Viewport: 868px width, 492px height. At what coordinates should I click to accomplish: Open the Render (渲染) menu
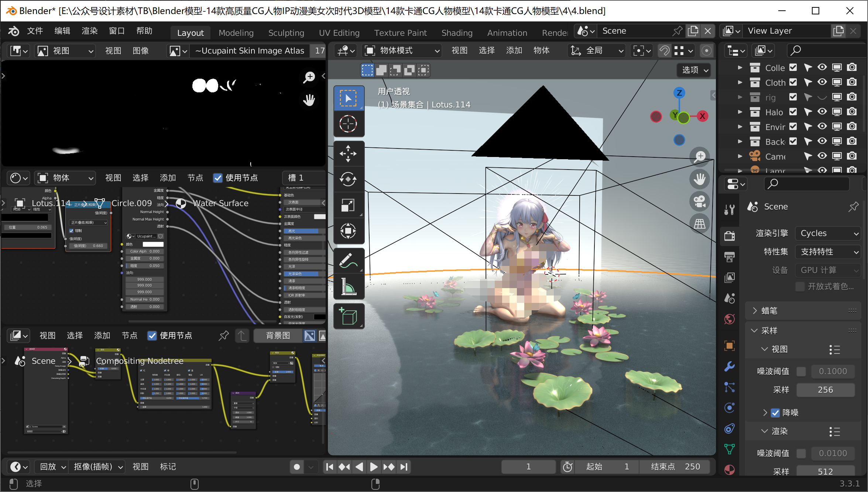point(90,31)
